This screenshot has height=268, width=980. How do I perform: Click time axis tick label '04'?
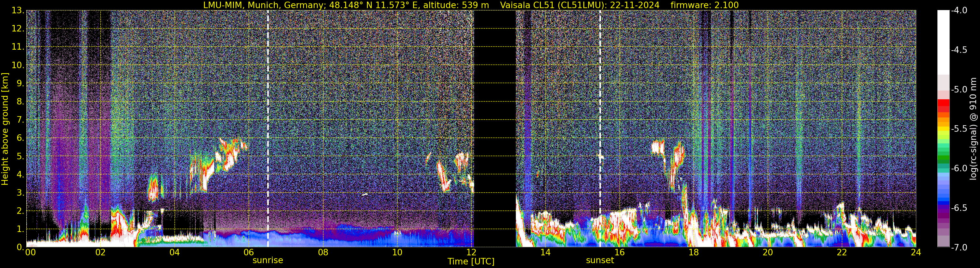click(x=174, y=253)
